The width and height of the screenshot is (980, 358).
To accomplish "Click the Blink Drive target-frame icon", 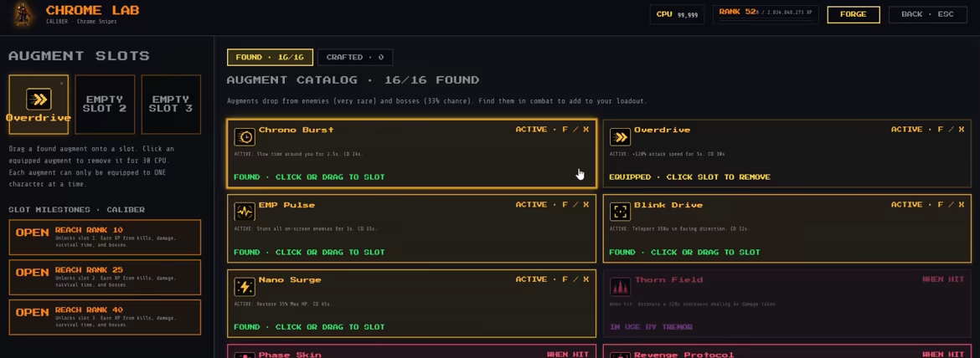I will (620, 212).
